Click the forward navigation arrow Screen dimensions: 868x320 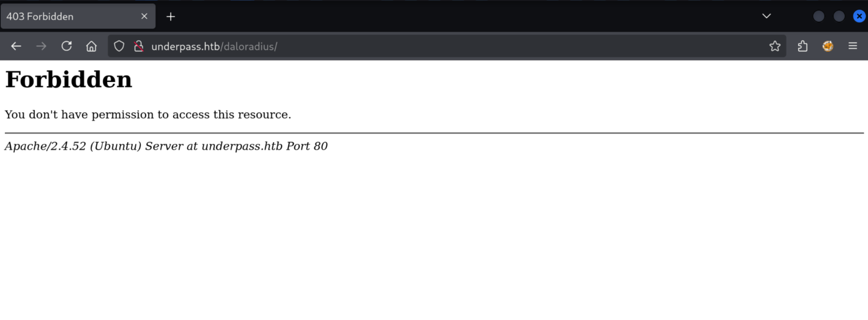pos(41,46)
